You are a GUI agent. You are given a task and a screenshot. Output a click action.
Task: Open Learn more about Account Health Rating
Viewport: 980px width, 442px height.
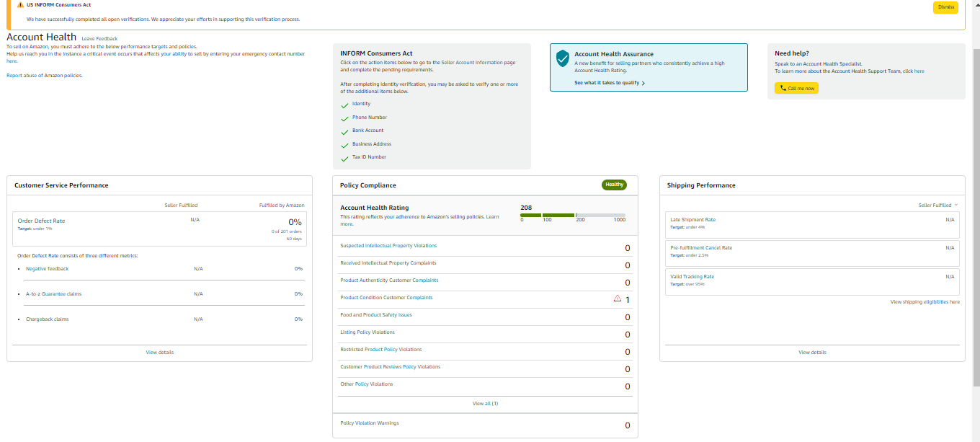pos(492,217)
